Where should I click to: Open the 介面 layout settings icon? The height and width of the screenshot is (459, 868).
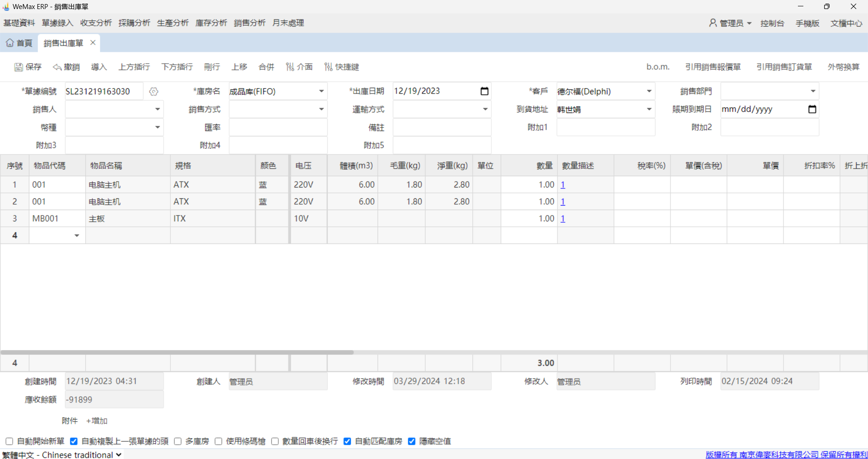click(290, 67)
